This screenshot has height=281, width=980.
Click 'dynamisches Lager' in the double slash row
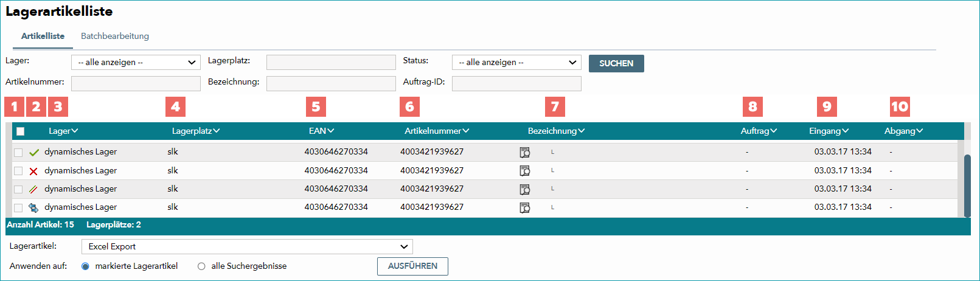80,189
